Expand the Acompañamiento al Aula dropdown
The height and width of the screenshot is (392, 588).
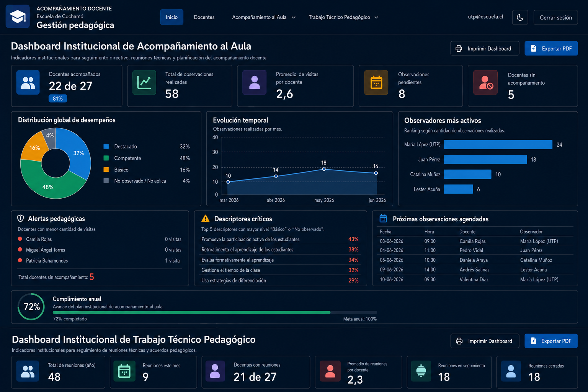[x=264, y=17]
